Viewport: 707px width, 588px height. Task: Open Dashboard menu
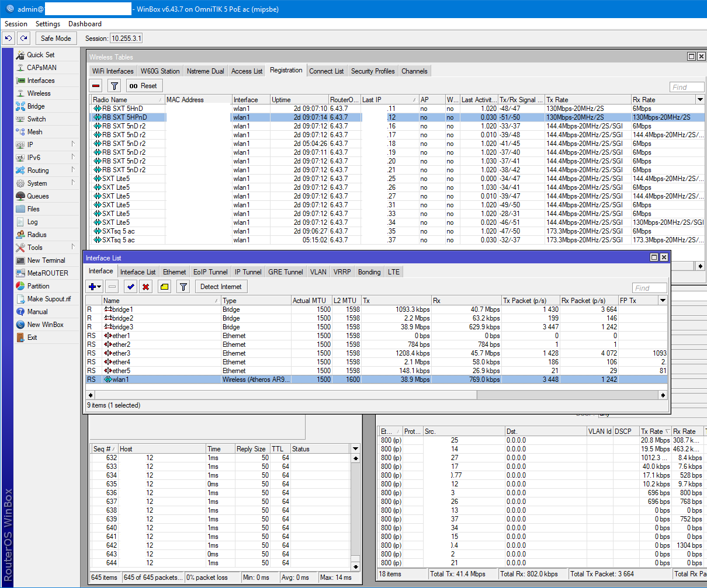(x=85, y=24)
